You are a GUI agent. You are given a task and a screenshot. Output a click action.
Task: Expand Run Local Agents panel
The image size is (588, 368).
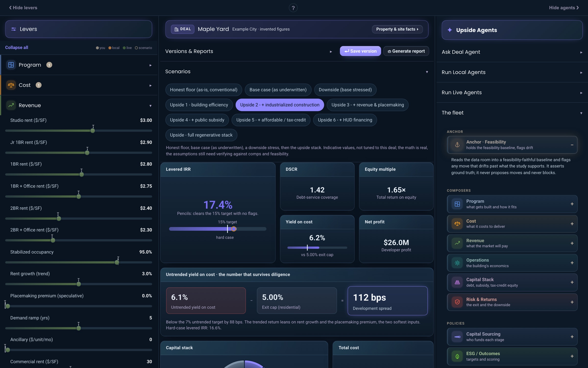(x=581, y=73)
